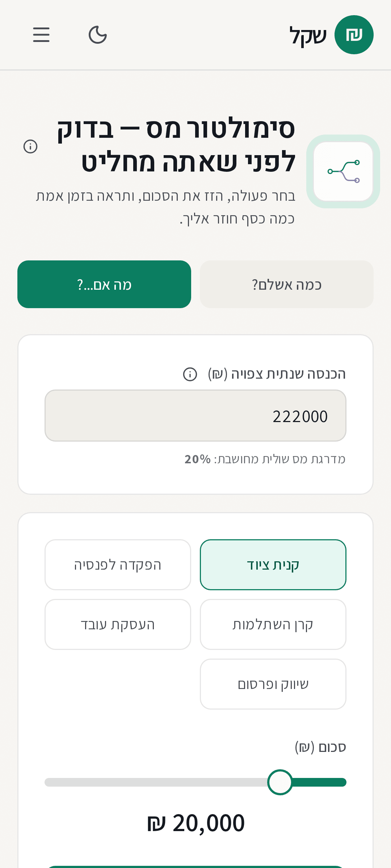Choose the קרן השתלמות option
The width and height of the screenshot is (391, 868).
pos(273,624)
